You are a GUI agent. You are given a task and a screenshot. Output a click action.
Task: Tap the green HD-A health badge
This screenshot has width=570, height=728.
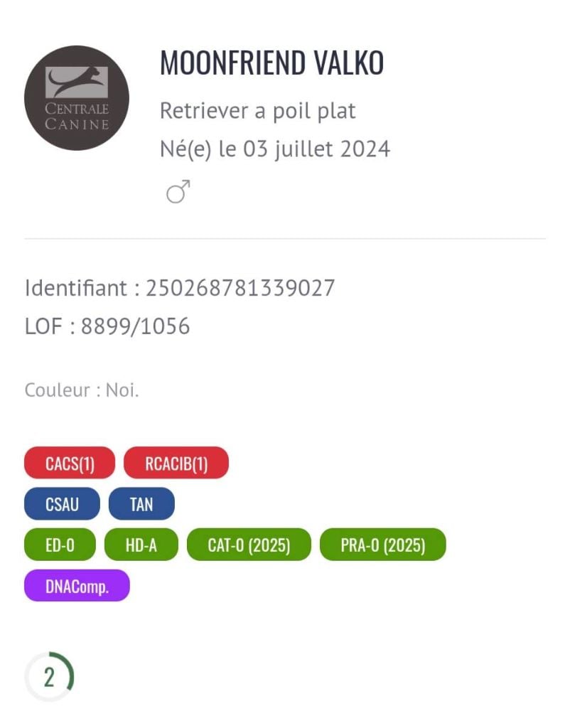tap(141, 545)
